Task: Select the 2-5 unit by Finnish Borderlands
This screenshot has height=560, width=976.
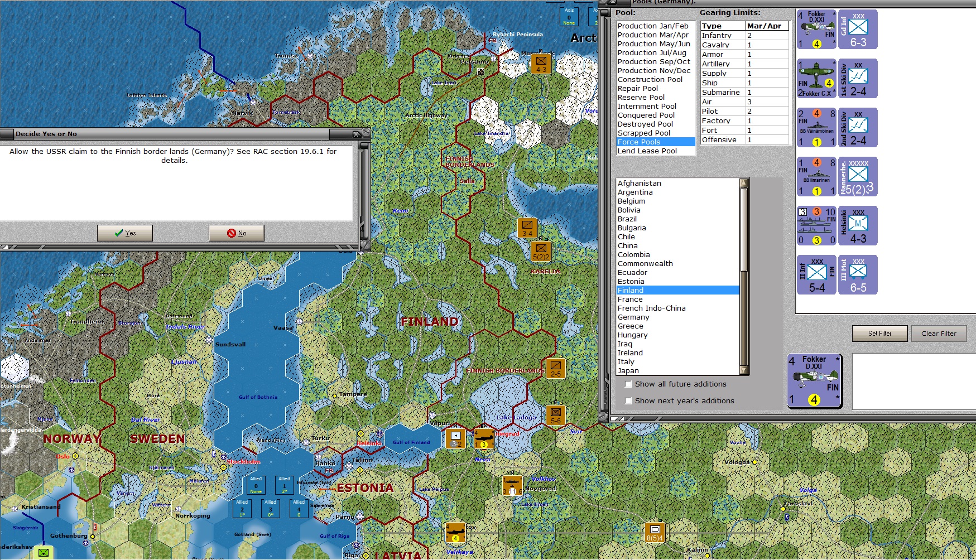Action: point(555,368)
